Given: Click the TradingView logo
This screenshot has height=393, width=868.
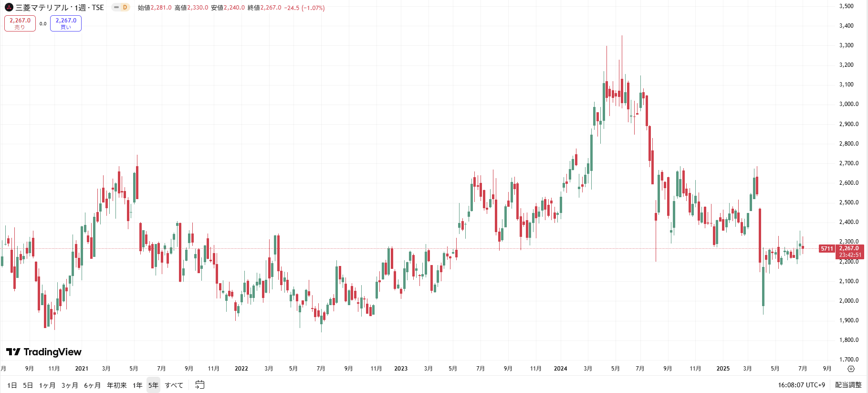Looking at the screenshot, I should point(44,352).
